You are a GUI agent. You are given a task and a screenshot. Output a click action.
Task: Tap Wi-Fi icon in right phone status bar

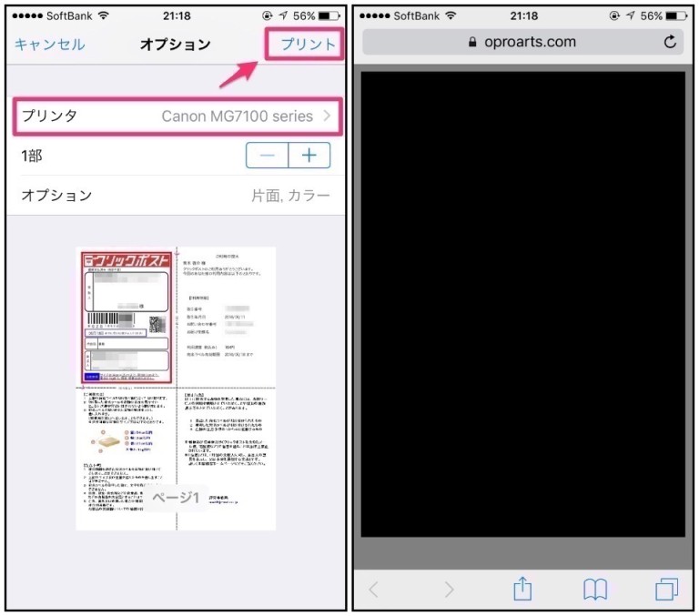pyautogui.click(x=451, y=15)
